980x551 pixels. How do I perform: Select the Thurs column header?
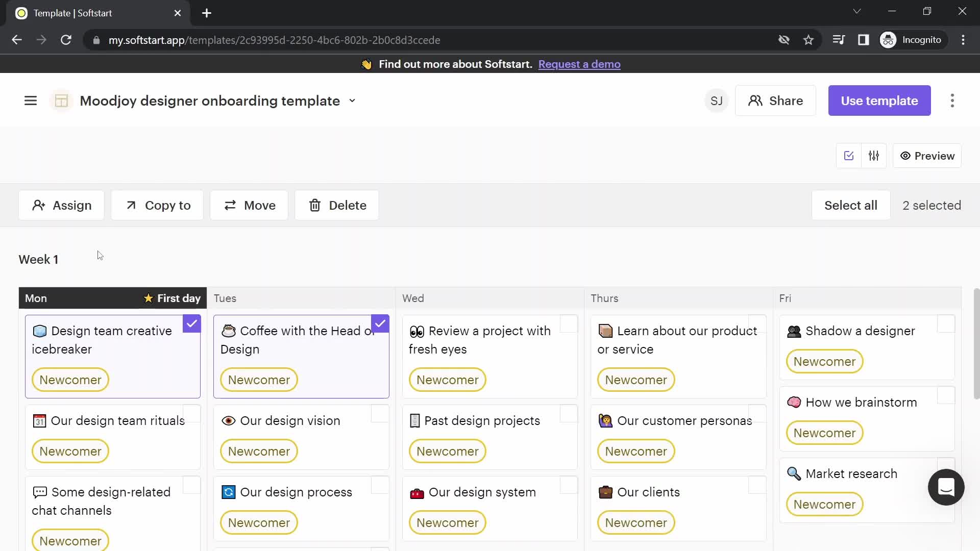point(678,298)
